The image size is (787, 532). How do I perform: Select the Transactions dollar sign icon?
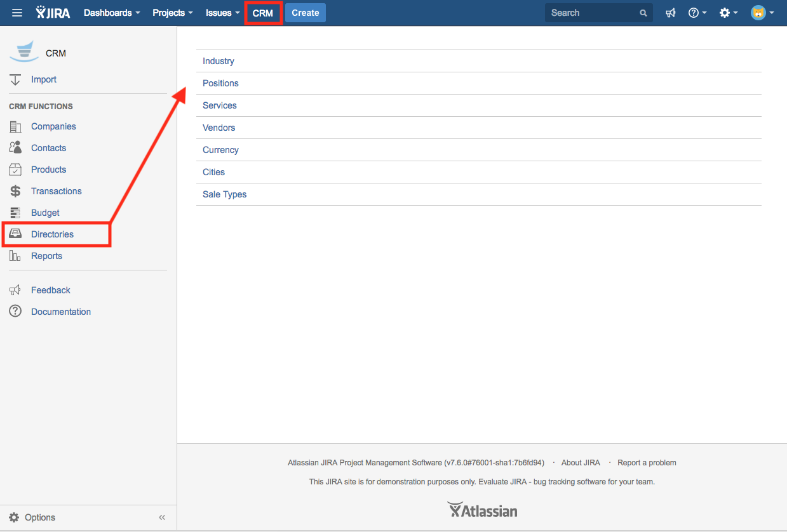pos(16,191)
